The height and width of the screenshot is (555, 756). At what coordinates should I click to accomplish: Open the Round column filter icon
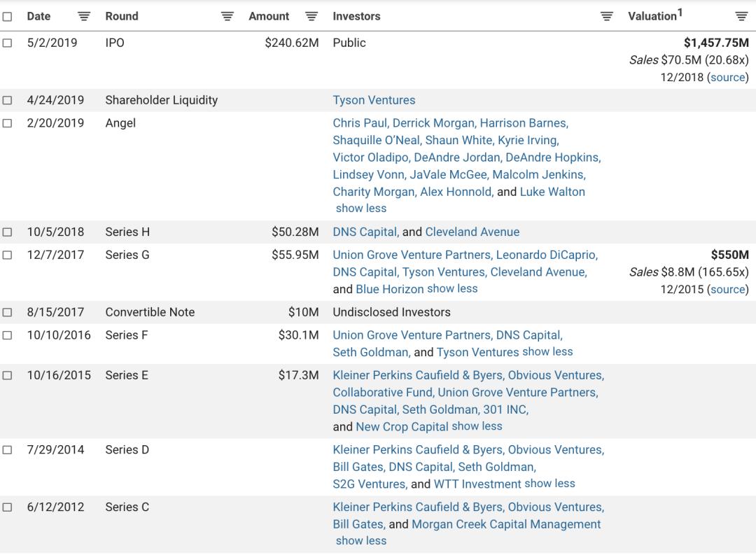[227, 16]
